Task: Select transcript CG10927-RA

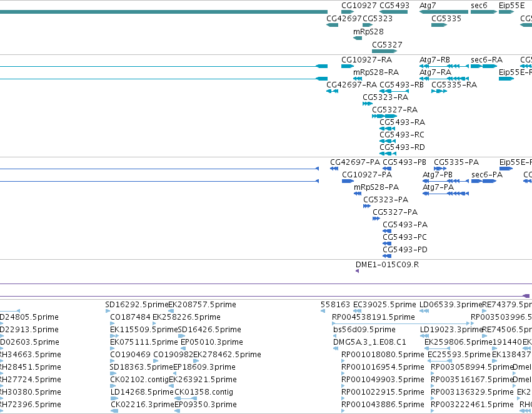Action: pos(366,60)
